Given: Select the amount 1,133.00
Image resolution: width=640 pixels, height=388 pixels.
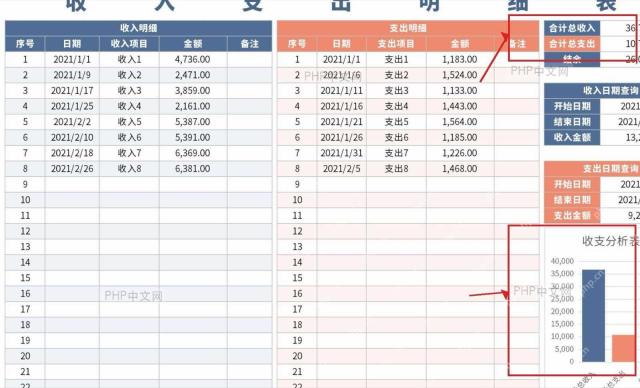Looking at the screenshot, I should click(x=460, y=91).
